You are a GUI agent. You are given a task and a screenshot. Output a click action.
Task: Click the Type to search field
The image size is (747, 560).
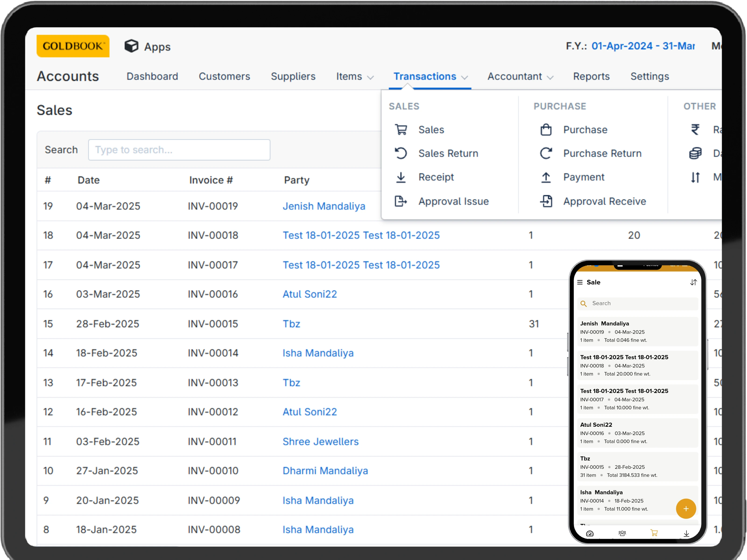[x=179, y=150]
